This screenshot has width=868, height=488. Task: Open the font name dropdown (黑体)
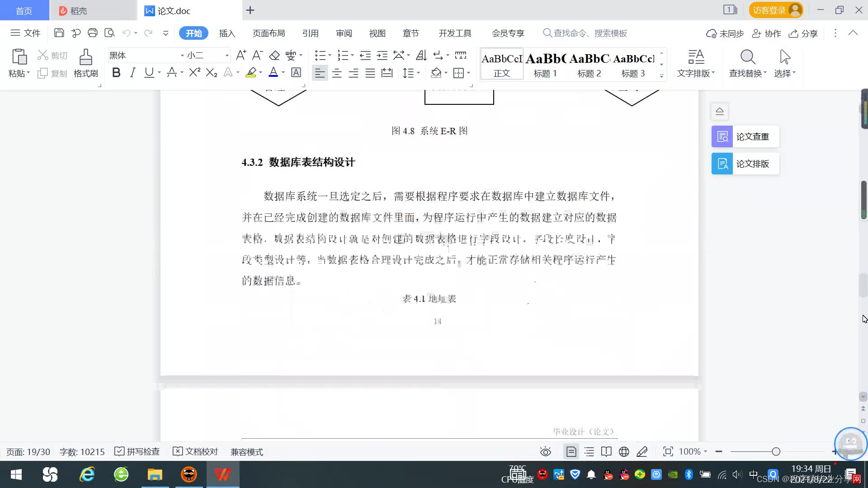coord(182,56)
